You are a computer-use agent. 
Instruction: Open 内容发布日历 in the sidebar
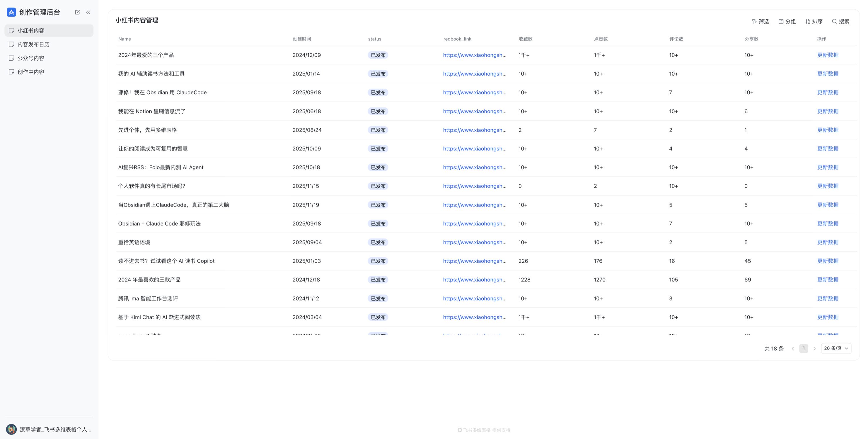click(33, 45)
